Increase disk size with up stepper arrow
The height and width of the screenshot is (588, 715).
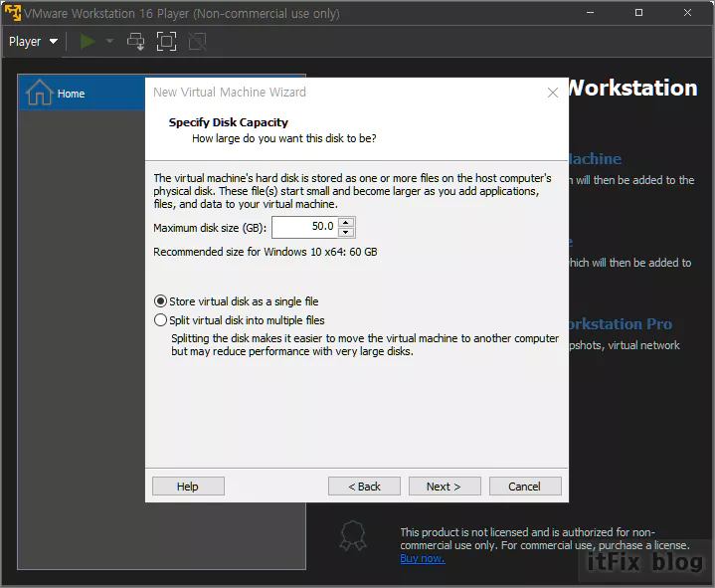(x=346, y=222)
